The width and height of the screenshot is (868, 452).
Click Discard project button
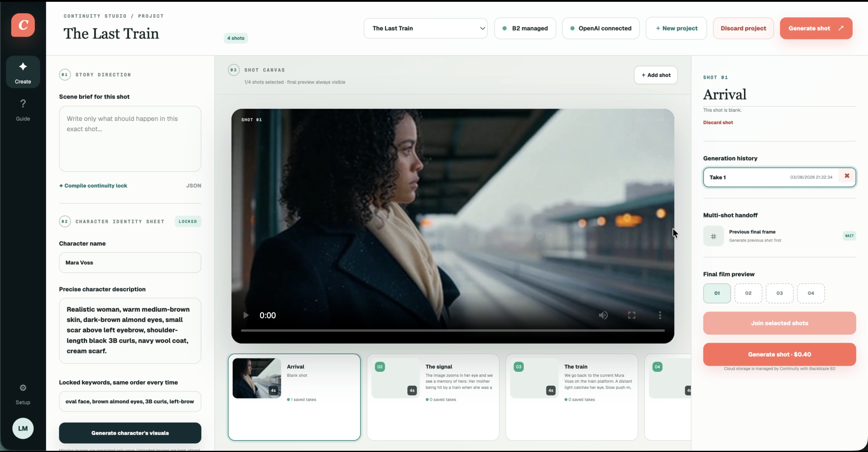coord(743,28)
